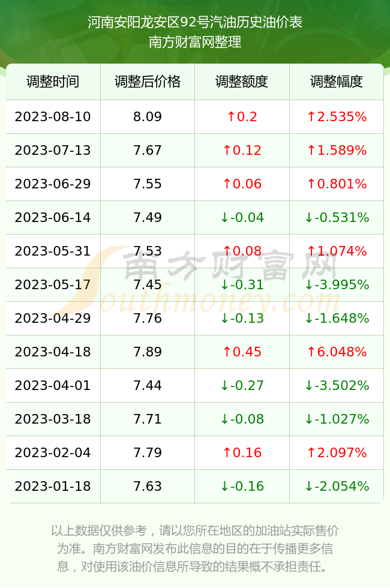The image size is (390, 588).
Task: Select the 调整幅度 column header
Action: tap(337, 82)
